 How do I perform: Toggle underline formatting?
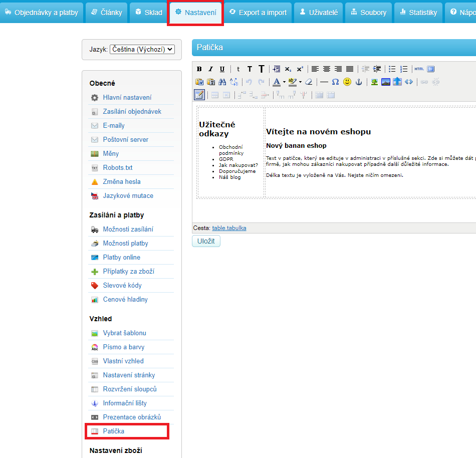coord(222,69)
